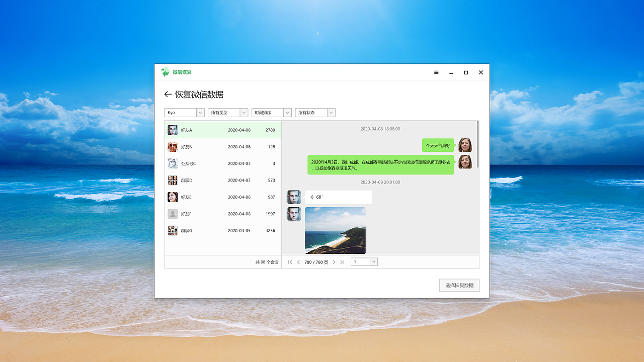
Task: Select the 好友E avatar
Action: (173, 197)
